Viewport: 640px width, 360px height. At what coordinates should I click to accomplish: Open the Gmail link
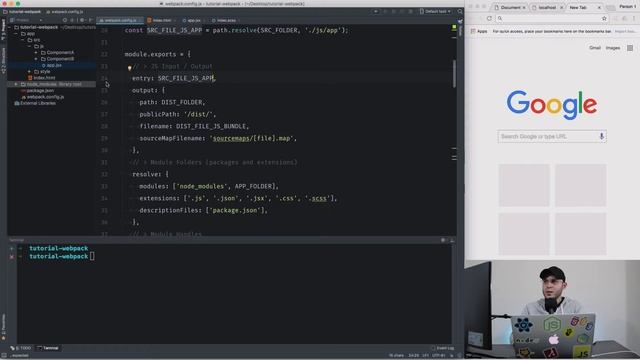(595, 48)
